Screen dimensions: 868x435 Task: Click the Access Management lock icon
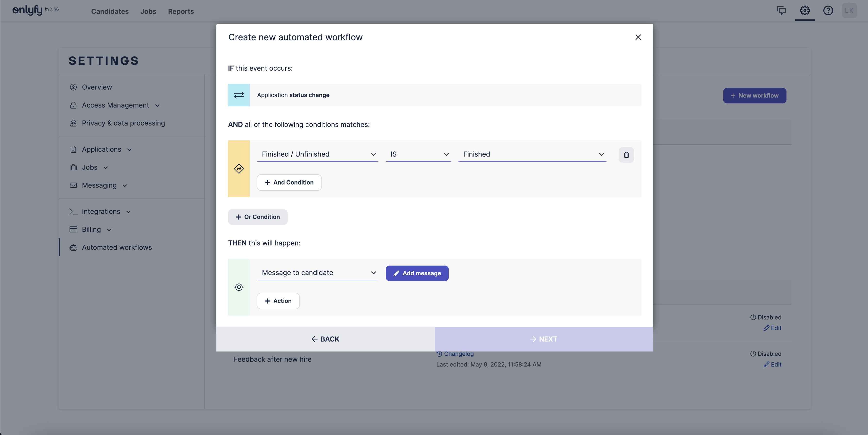pyautogui.click(x=73, y=105)
